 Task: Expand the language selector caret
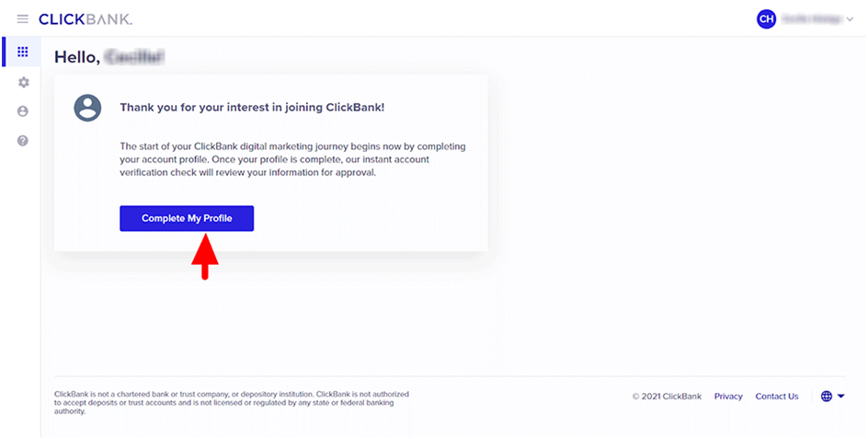tap(840, 397)
